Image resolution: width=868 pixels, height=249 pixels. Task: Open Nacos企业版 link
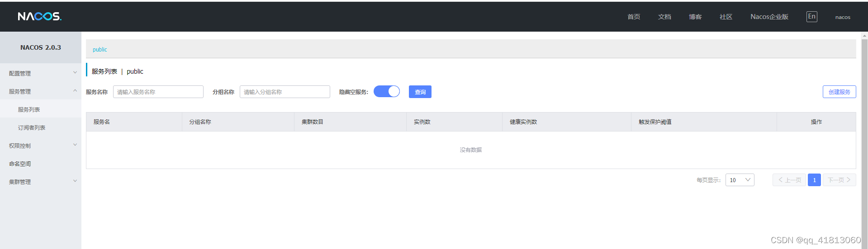[x=769, y=17]
